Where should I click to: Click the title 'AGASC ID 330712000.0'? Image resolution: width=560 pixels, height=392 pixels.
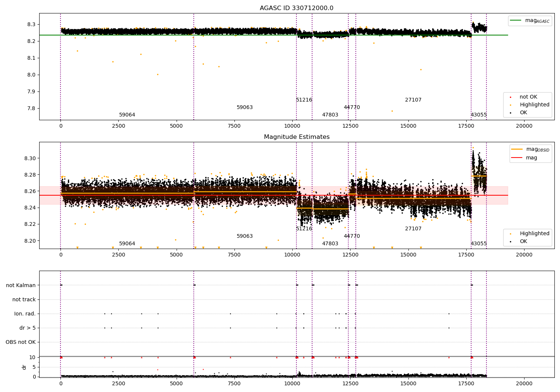click(296, 8)
